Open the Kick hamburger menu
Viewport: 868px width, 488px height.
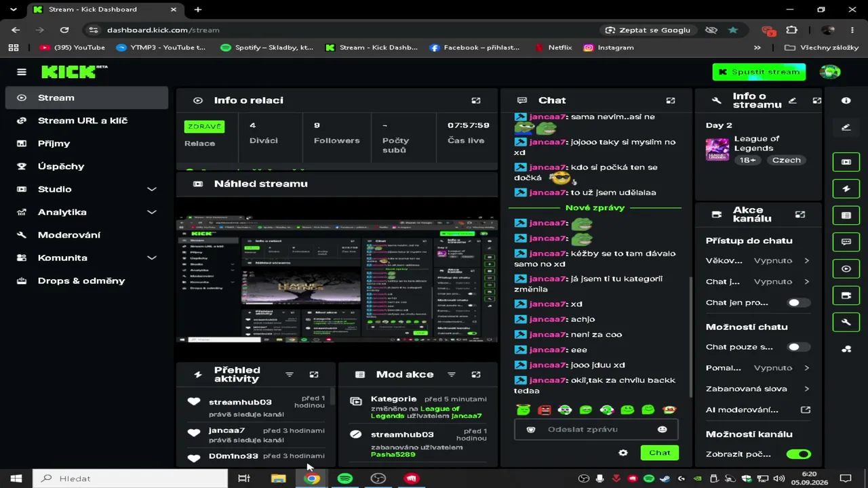(22, 72)
